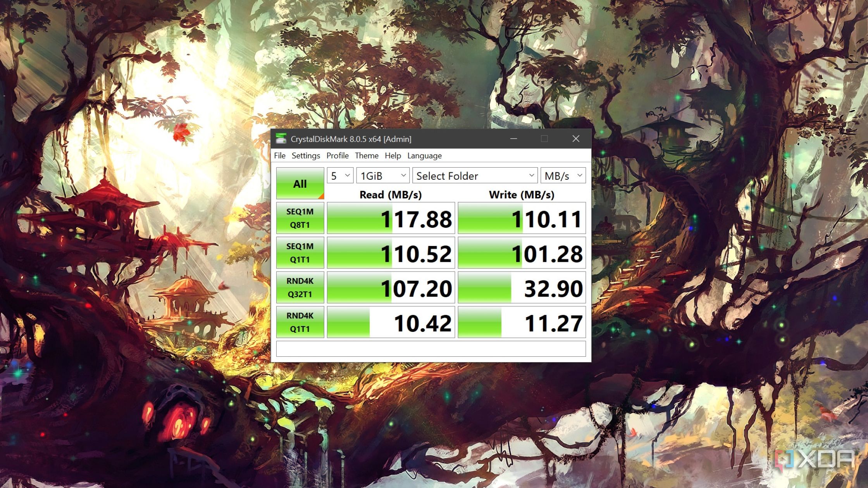Start the SEQ1M Q1T1 test
Screen dimensions: 868x488
300,253
